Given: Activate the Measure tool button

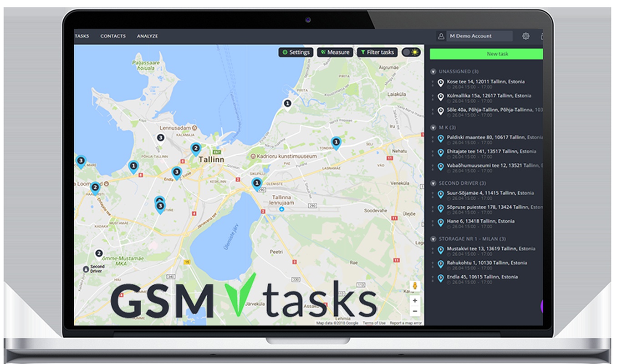Looking at the screenshot, I should click(x=335, y=52).
